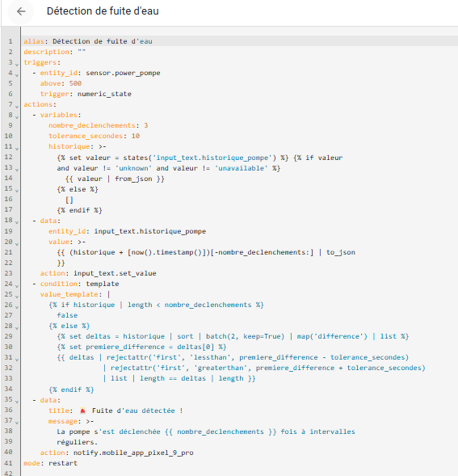Click the notify.mobile_app_pixel_9_pro action text
Image resolution: width=458 pixels, height=476 pixels.
[x=133, y=453]
